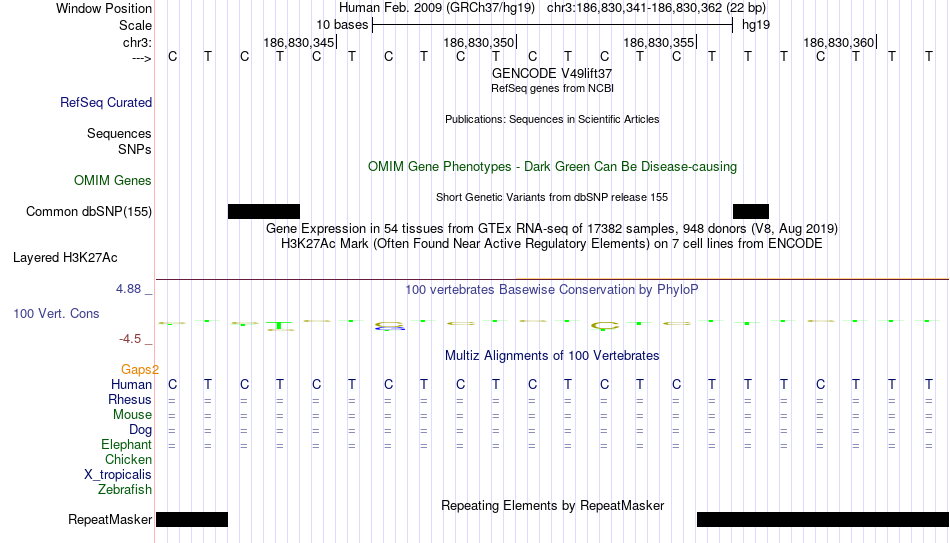This screenshot has width=950, height=543.
Task: Select the hg19 label after scale bar
Action: 756,25
